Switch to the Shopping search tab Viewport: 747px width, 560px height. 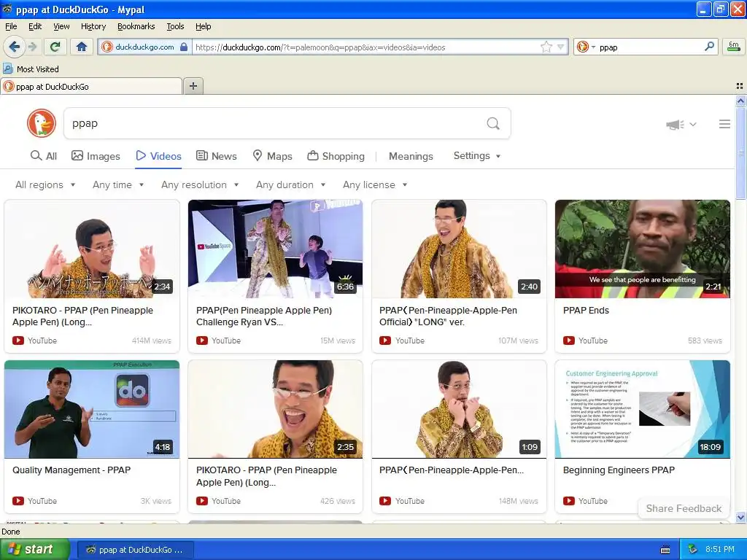[336, 156]
